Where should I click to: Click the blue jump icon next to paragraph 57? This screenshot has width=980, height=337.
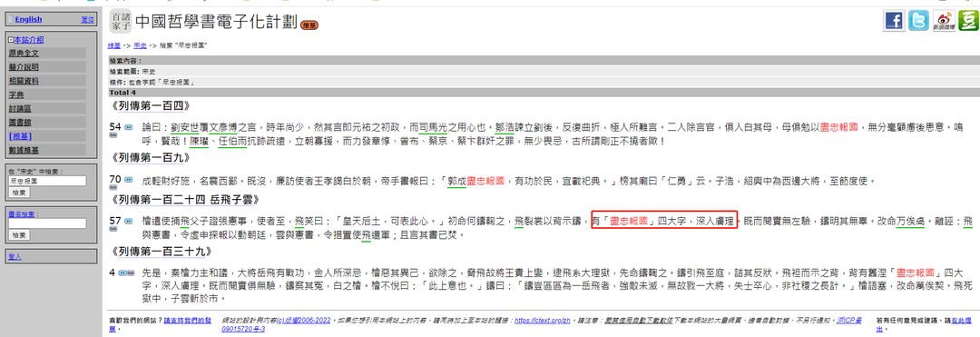click(x=128, y=221)
